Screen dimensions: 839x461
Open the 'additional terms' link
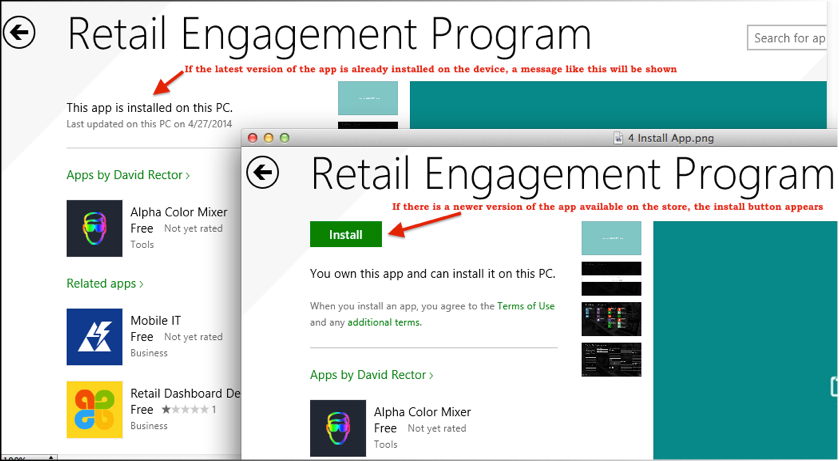[384, 322]
